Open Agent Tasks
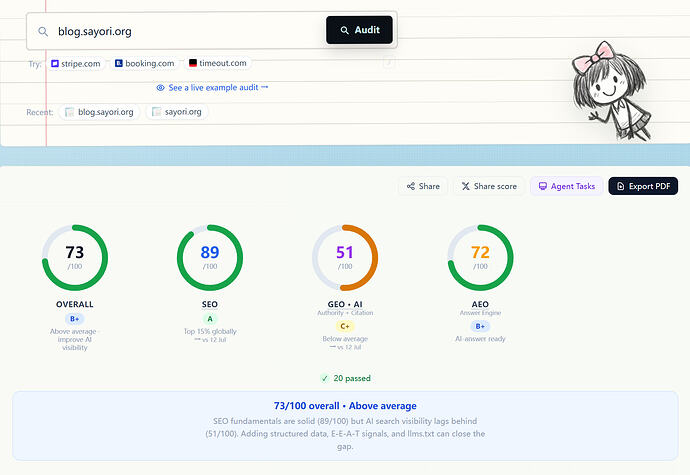 [567, 186]
